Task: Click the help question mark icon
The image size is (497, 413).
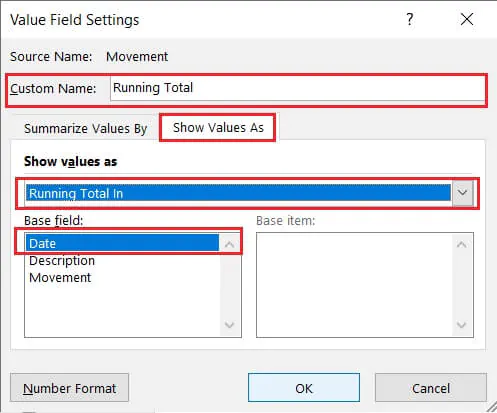Action: click(x=410, y=19)
